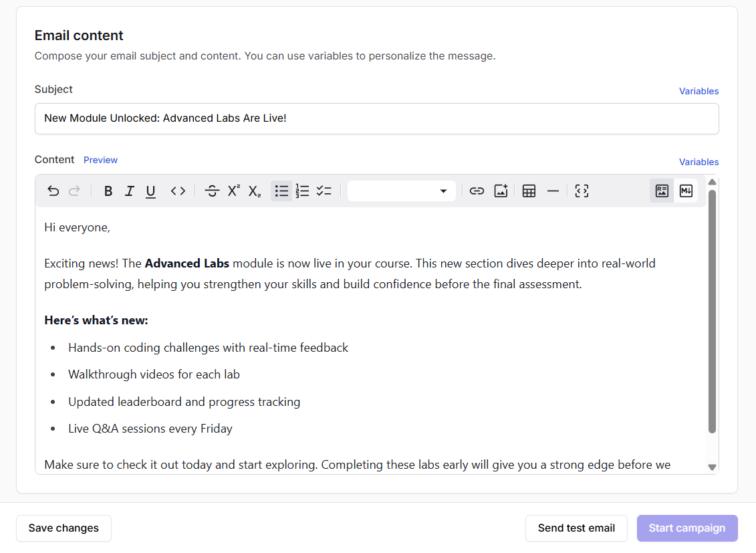Apply bold formatting in the editor
Image resolution: width=756 pixels, height=553 pixels.
point(108,191)
